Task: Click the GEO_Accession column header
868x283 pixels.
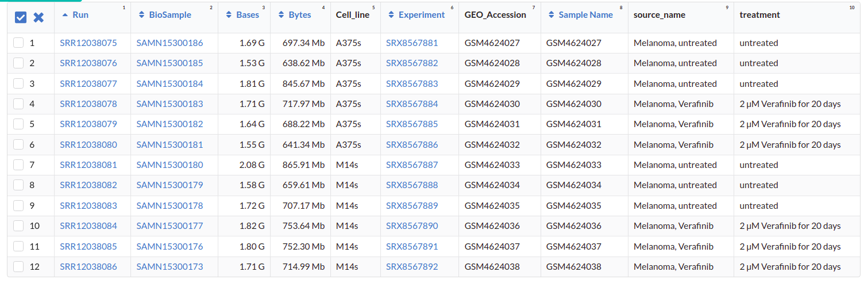Action: coord(495,15)
